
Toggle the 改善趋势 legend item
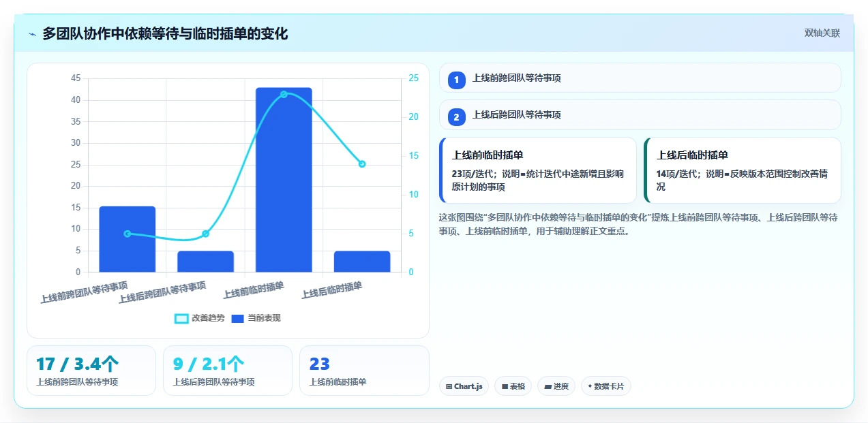tap(199, 318)
